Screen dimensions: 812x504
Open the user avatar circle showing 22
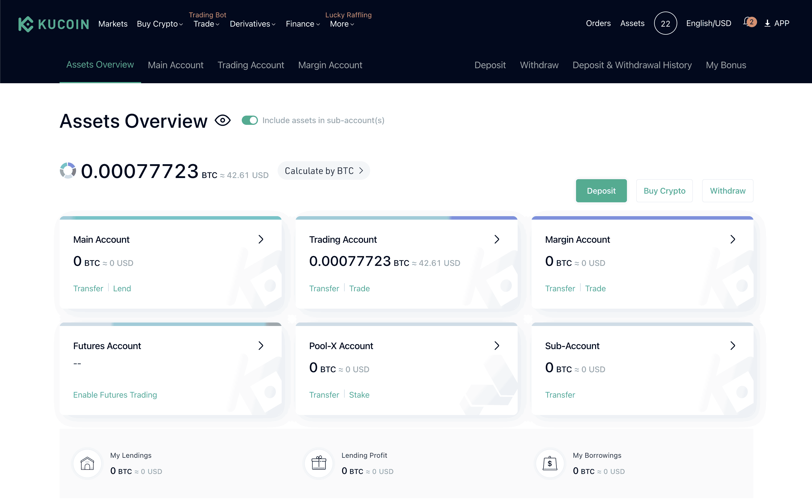[x=665, y=23]
